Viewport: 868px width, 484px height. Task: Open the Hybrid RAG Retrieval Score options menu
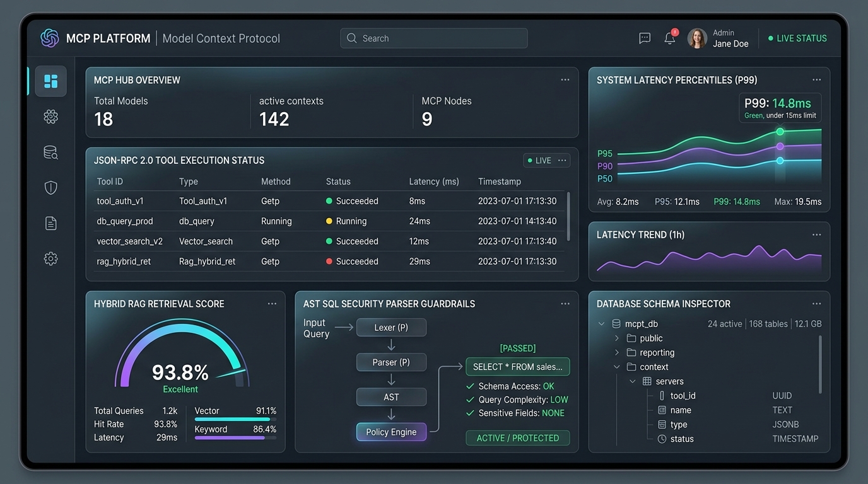tap(272, 304)
